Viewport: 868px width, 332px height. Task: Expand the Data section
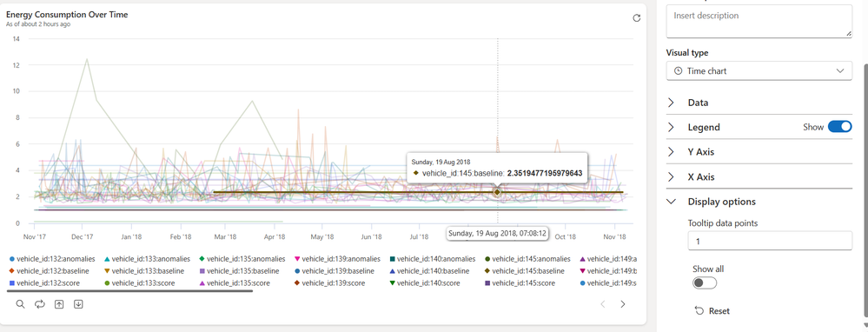[759, 103]
